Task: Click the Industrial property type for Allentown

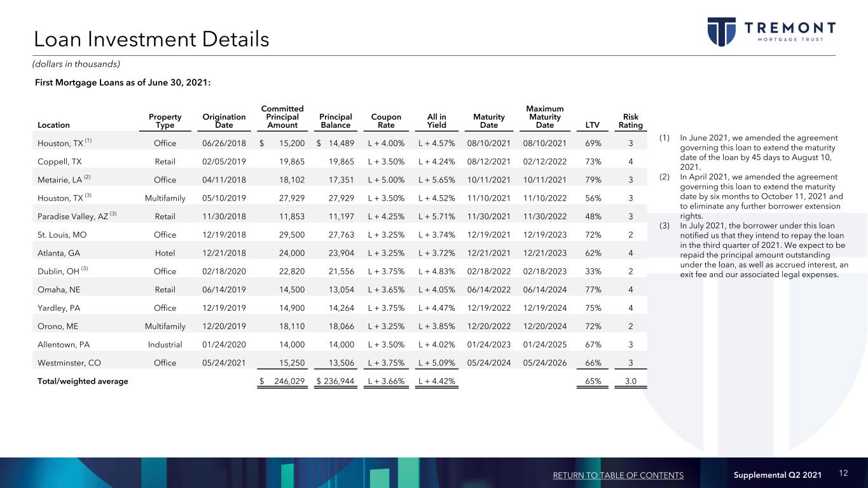Action: coord(165,344)
